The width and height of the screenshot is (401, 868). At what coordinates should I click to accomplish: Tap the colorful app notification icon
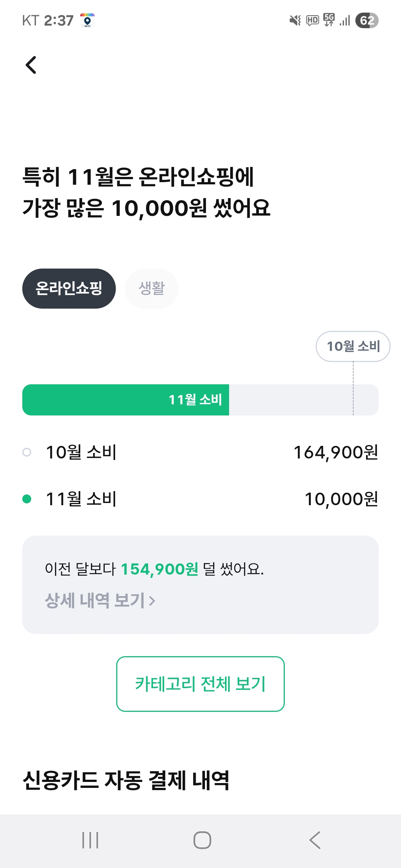(x=88, y=20)
